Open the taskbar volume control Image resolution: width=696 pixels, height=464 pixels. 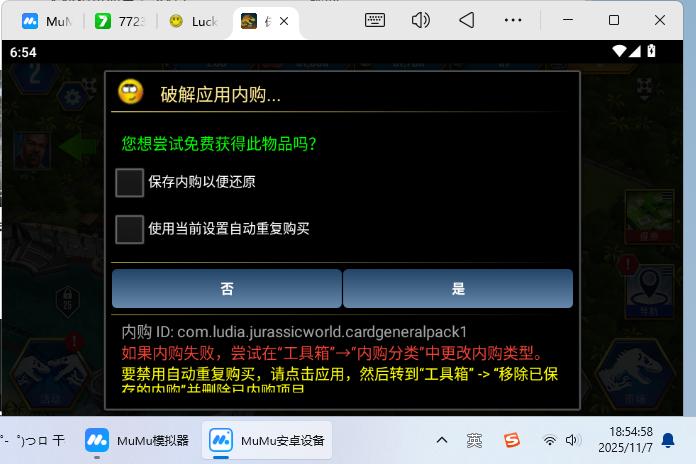(572, 440)
